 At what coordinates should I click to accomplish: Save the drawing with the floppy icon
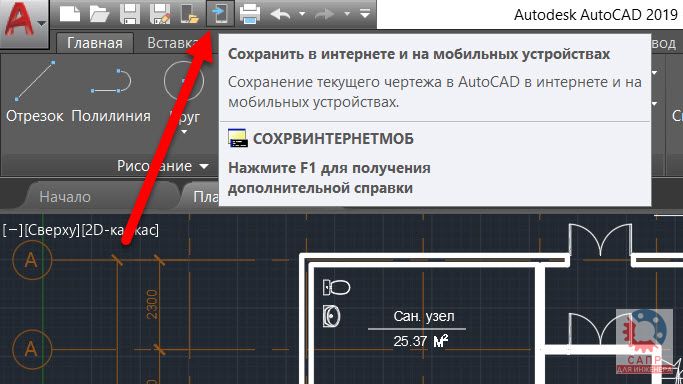[130, 13]
